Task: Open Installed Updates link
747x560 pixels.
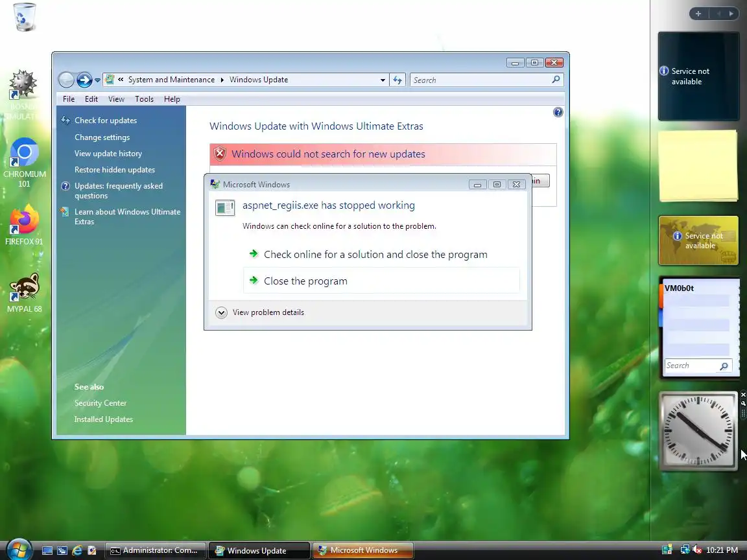Action: point(103,419)
